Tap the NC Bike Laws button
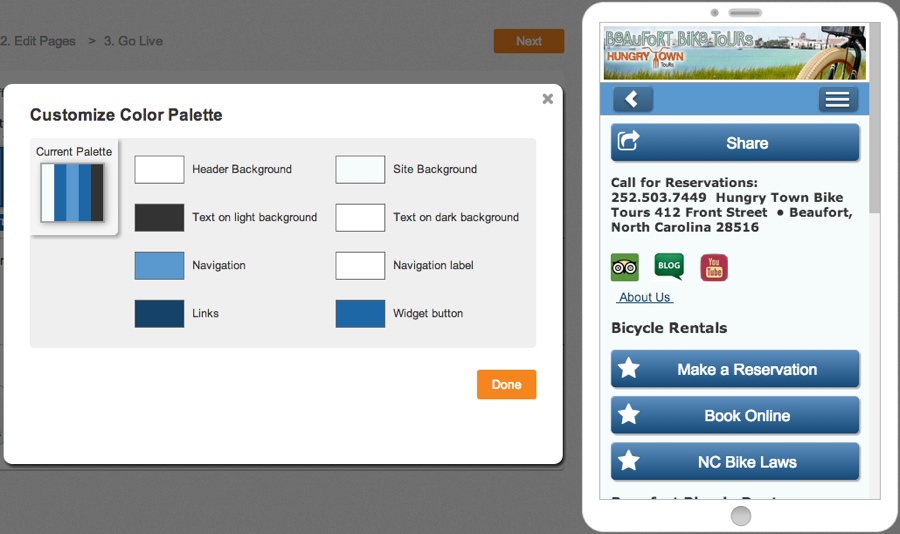900x534 pixels. (735, 462)
